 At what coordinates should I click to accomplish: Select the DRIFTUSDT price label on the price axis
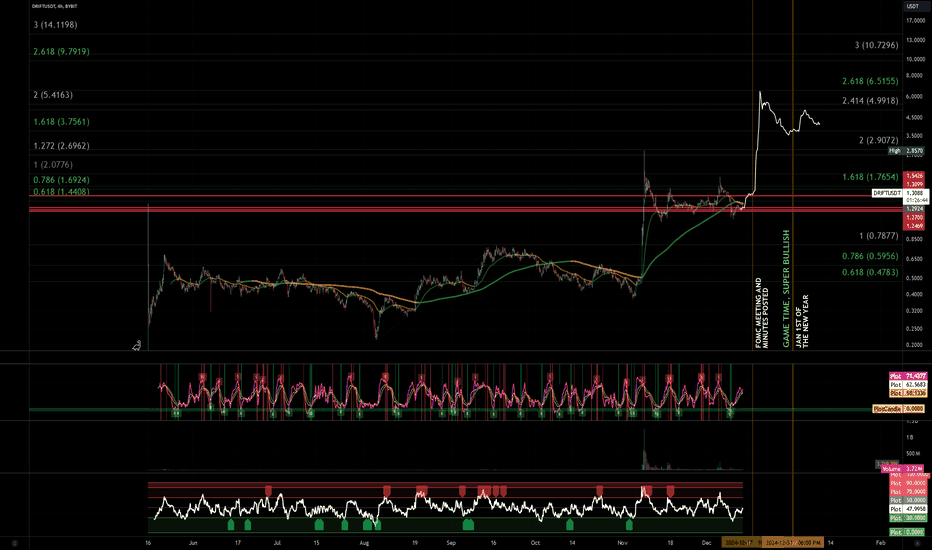[x=886, y=193]
